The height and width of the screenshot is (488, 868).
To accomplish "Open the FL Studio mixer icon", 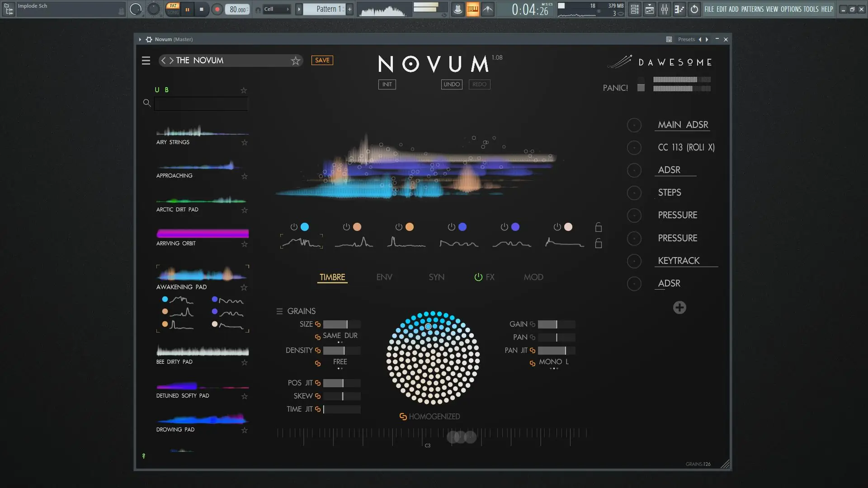I will point(664,9).
